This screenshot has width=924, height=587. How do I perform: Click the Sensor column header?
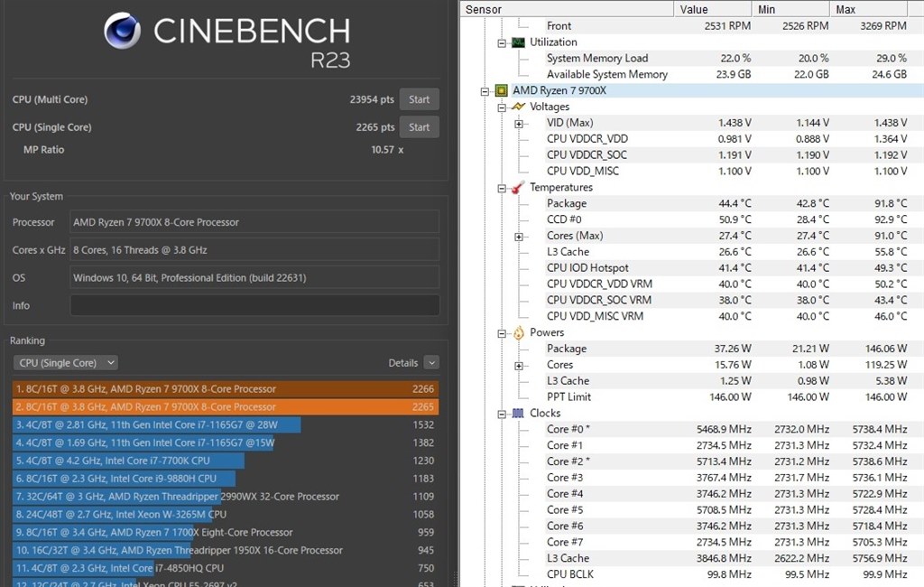[x=567, y=9]
